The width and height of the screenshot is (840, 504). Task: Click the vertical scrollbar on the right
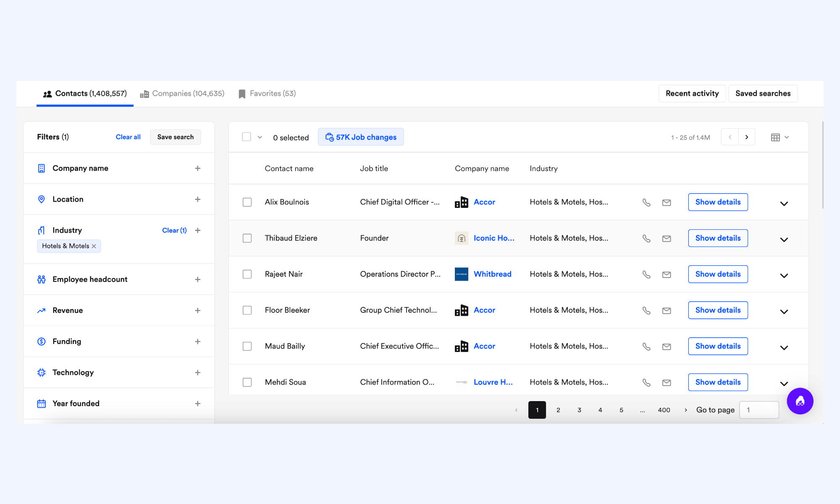pos(822,165)
